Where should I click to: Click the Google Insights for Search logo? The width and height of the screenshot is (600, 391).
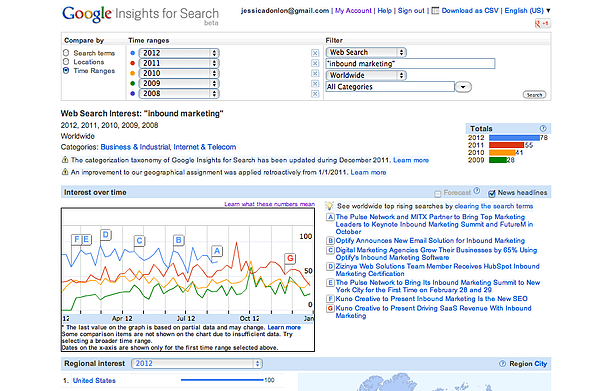[x=140, y=15]
